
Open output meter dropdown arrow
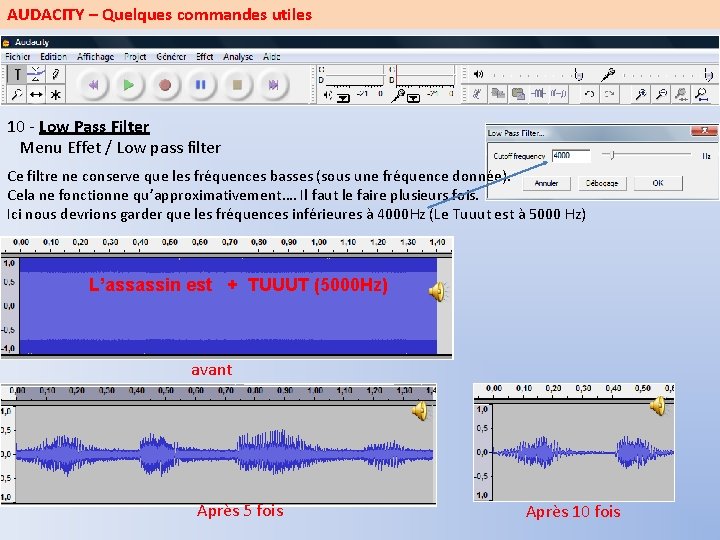[x=343, y=98]
